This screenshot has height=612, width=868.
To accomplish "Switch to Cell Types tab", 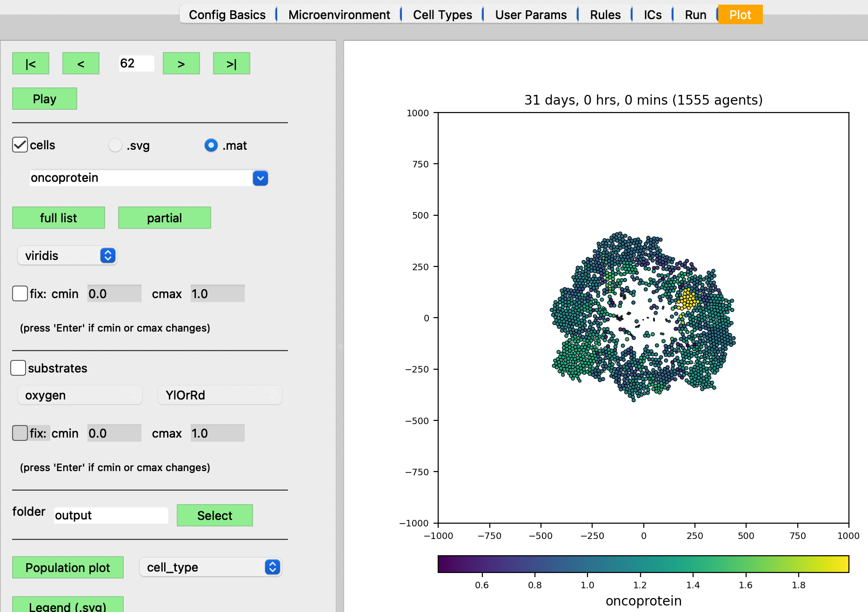I will 442,14.
